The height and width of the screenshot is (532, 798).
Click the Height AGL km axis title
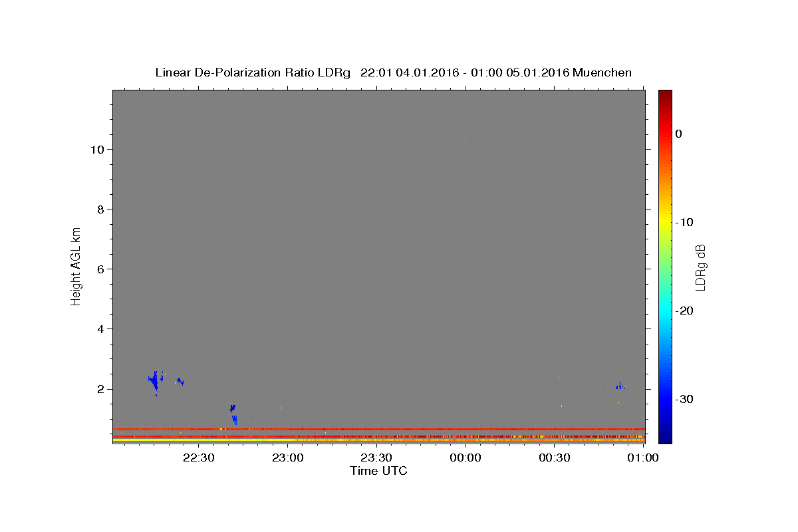point(76,265)
